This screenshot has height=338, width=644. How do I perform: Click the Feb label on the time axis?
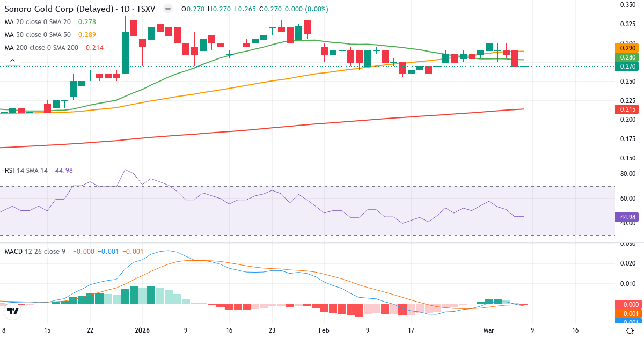tap(324, 330)
